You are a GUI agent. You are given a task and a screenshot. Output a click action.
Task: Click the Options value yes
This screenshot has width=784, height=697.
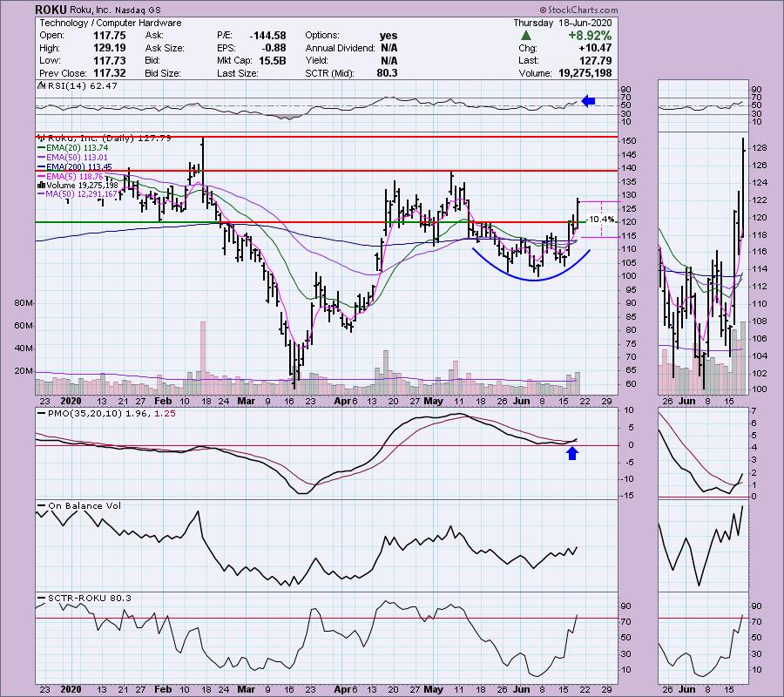click(x=389, y=36)
